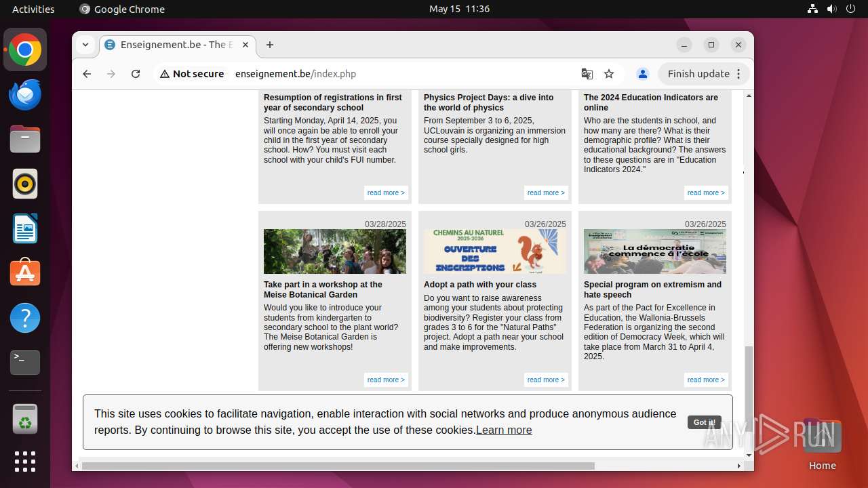Open Help from the dock
The height and width of the screenshot is (488, 868).
point(25,318)
